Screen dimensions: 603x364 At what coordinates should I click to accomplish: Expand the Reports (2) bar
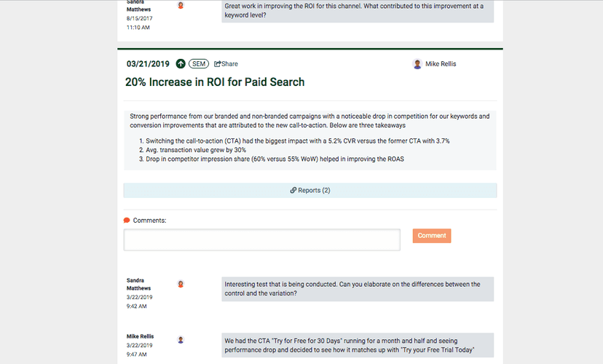[x=310, y=190]
